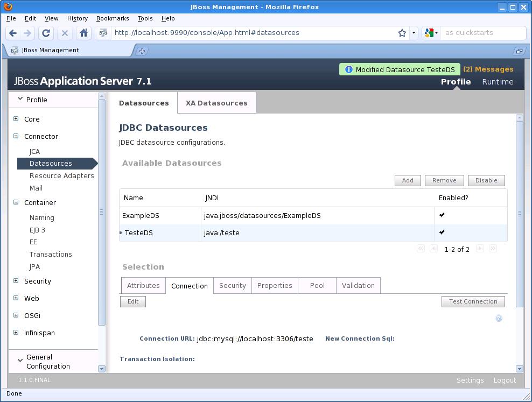The height and width of the screenshot is (402, 532).
Task: Click the Disable datasource button
Action: [x=486, y=180]
